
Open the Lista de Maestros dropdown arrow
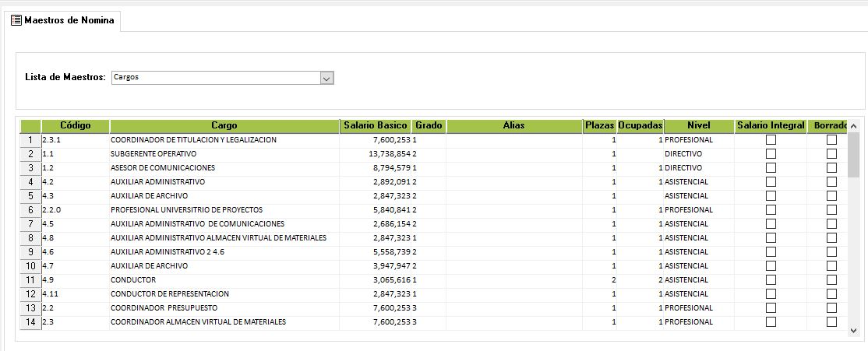click(327, 78)
